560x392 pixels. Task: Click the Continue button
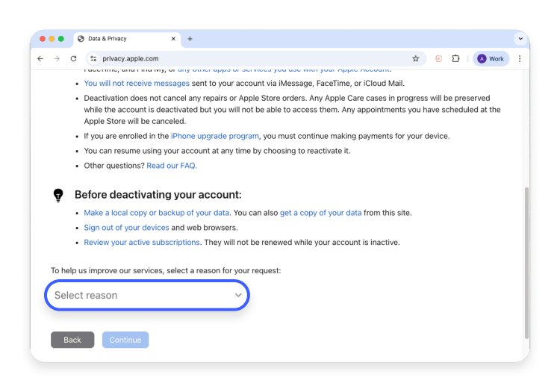click(125, 340)
